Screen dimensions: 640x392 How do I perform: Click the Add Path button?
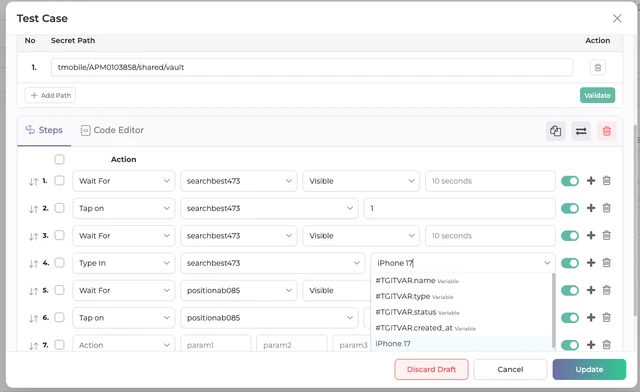tap(50, 95)
